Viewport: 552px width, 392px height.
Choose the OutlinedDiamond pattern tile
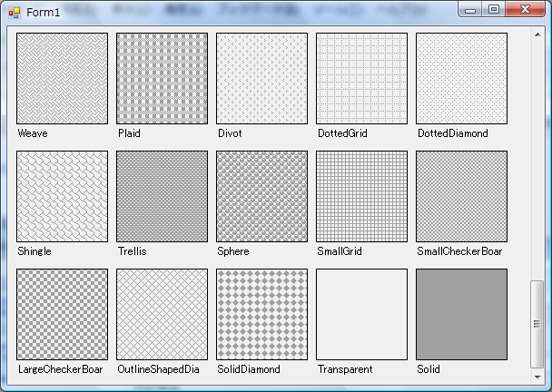[x=162, y=314]
